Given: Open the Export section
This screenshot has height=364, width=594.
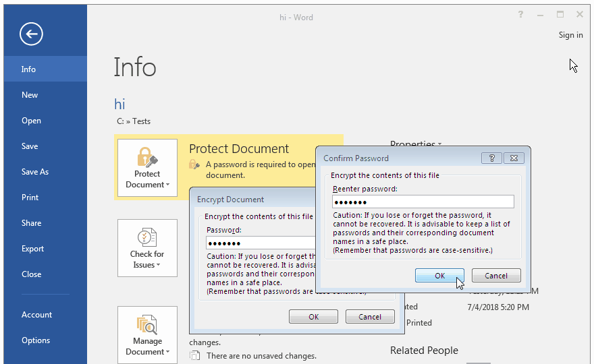Looking at the screenshot, I should coord(32,249).
